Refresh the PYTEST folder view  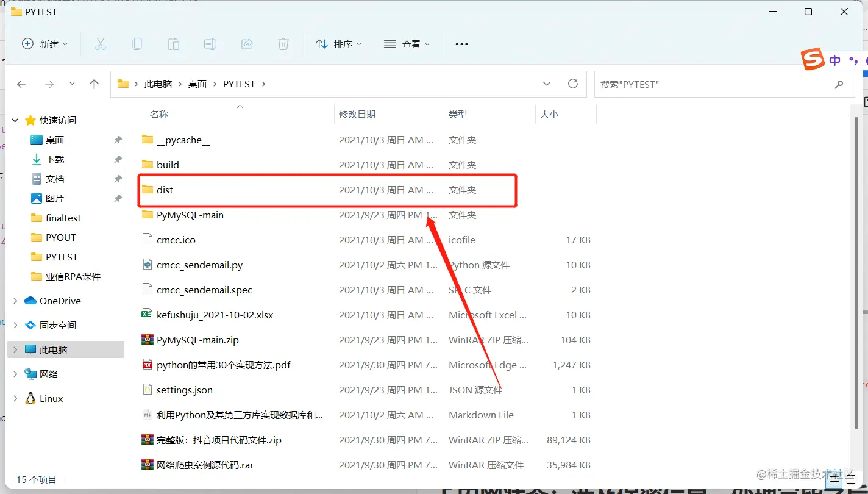[x=573, y=84]
